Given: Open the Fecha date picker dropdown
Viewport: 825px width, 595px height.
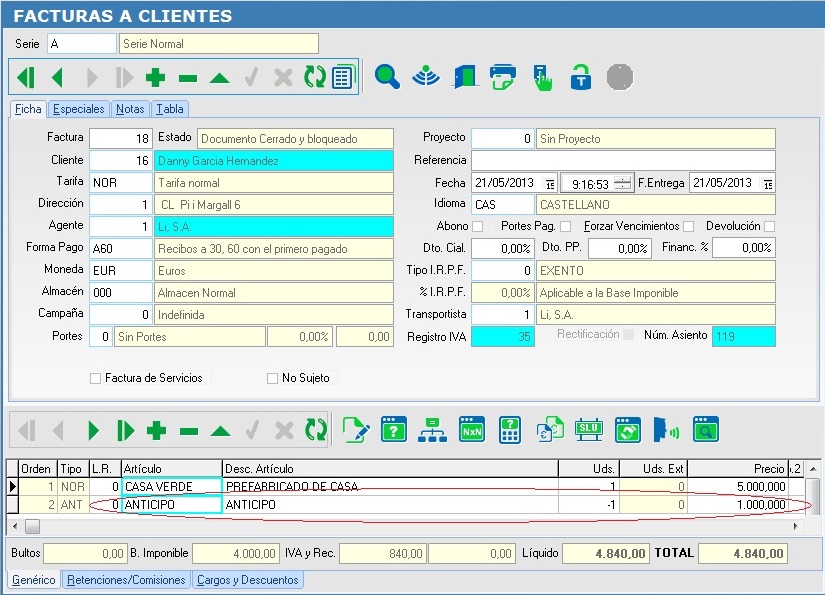Looking at the screenshot, I should click(549, 184).
